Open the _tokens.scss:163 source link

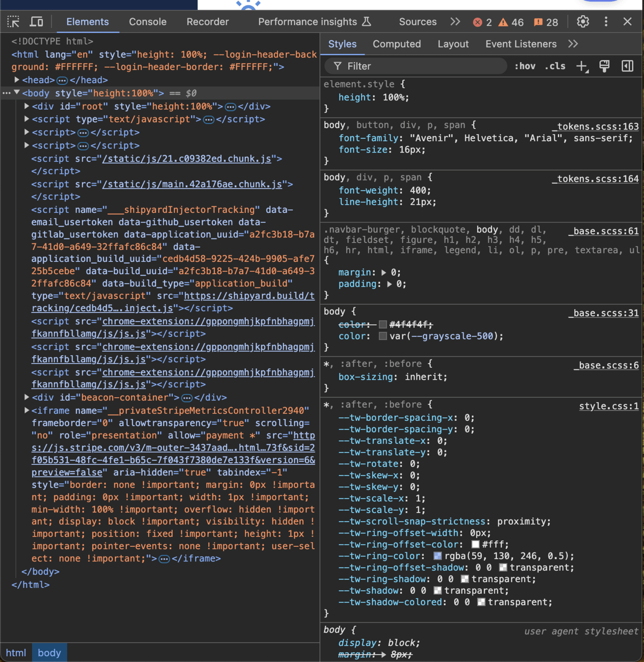point(595,127)
